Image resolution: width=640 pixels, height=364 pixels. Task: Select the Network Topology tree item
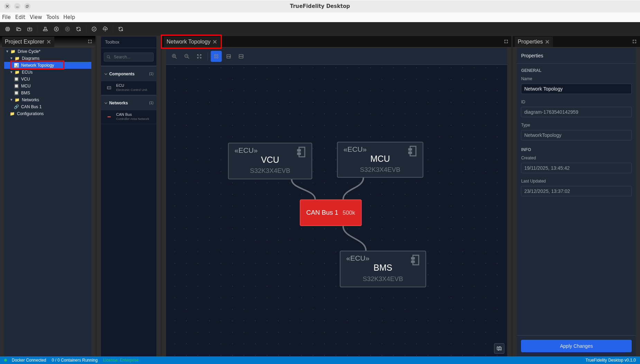coord(48,65)
